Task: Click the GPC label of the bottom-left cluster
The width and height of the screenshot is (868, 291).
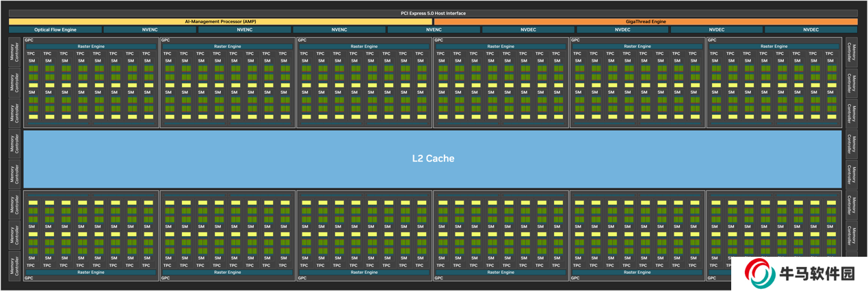Action: 29,278
